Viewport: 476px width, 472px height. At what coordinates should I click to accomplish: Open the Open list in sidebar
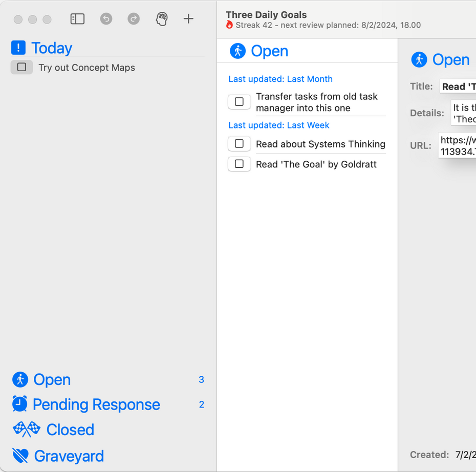(52, 379)
